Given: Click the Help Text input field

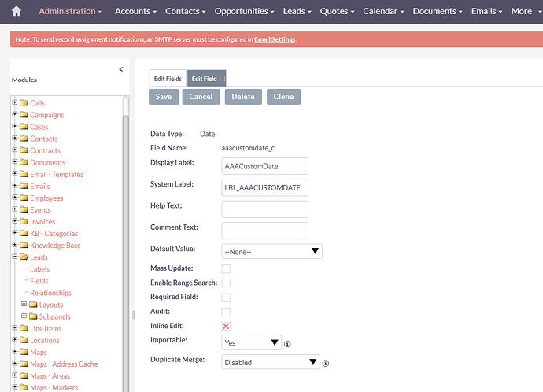Looking at the screenshot, I should (x=265, y=209).
